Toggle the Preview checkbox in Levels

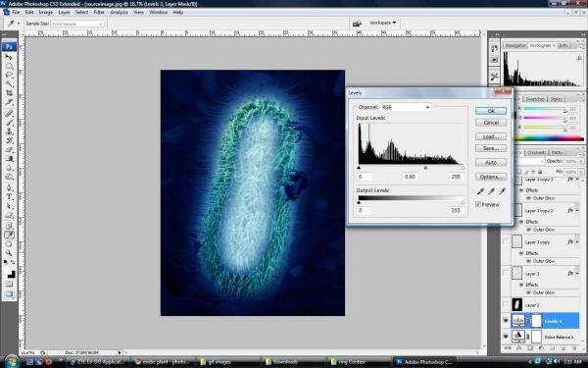[478, 204]
